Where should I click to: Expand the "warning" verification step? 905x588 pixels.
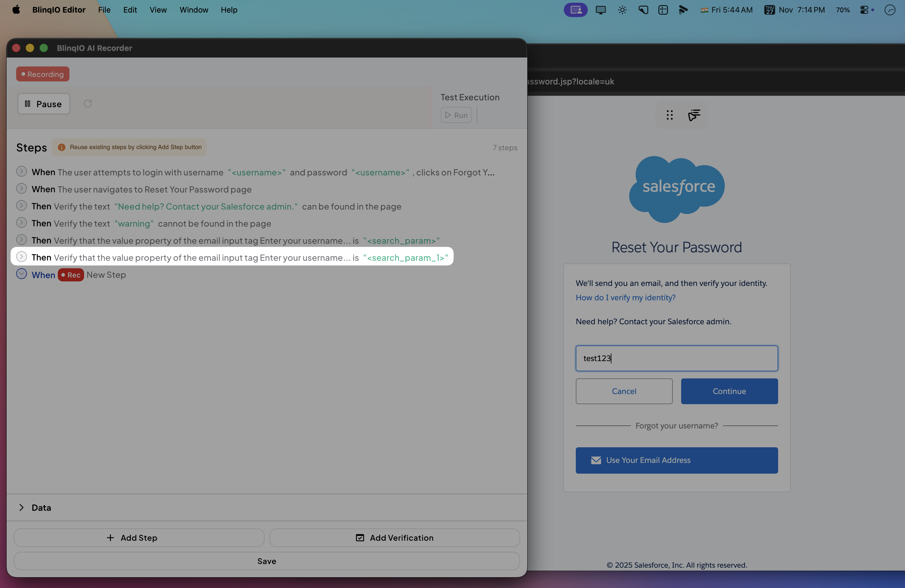pos(22,223)
